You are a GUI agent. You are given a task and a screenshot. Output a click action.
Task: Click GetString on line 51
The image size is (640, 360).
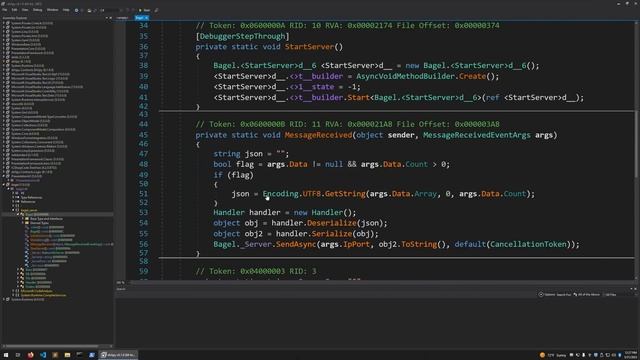345,193
